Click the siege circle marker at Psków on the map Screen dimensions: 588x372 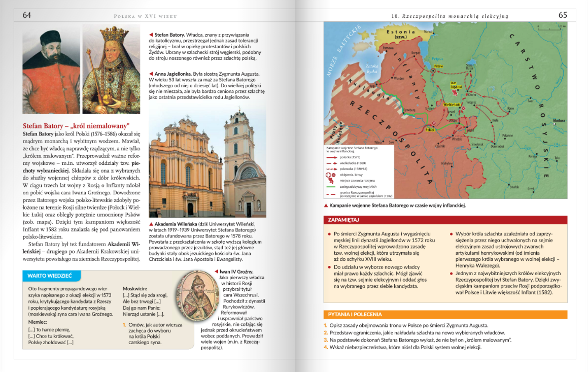coord(433,71)
